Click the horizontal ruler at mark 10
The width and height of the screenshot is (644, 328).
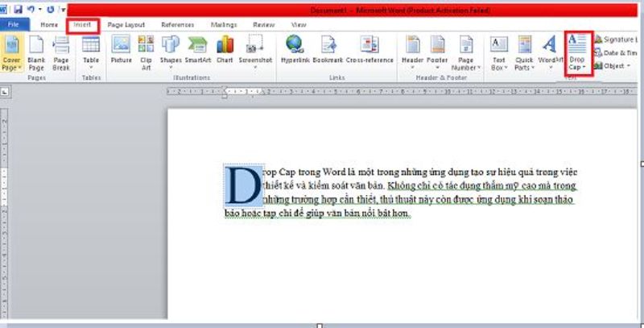[x=448, y=92]
